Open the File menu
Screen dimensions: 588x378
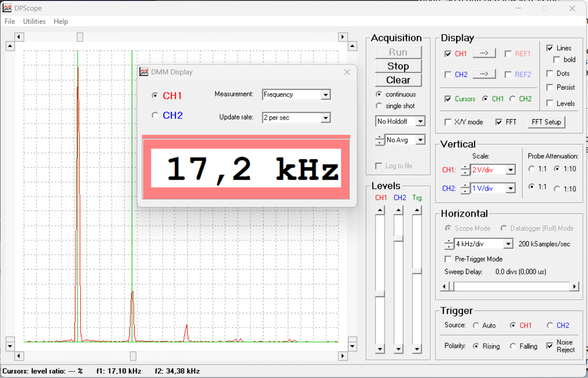point(10,21)
